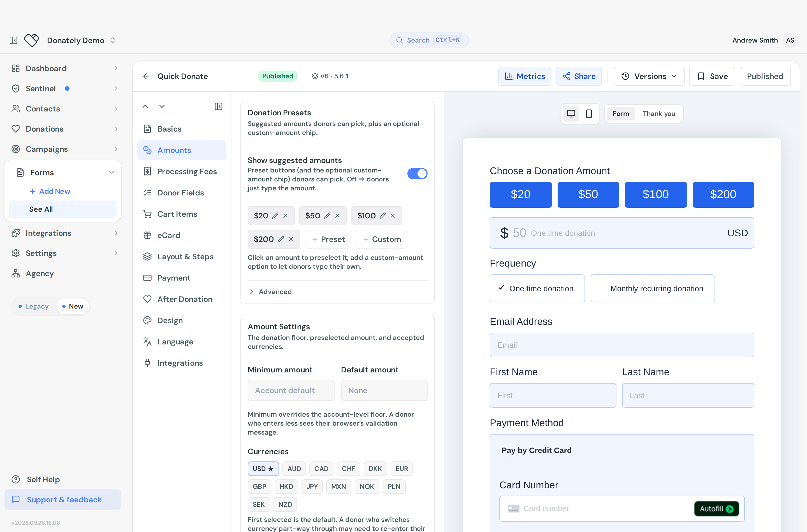
Task: Add a new Preset amount
Action: [x=328, y=239]
